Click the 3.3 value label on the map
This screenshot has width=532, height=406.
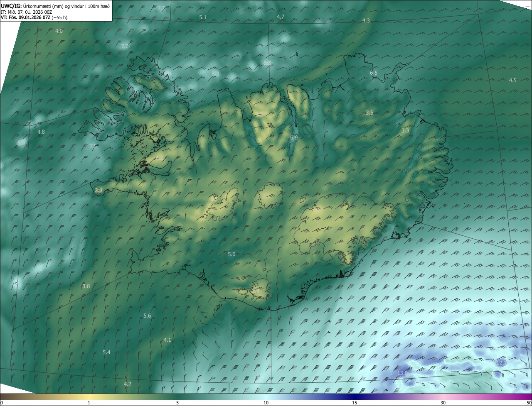(x=405, y=130)
